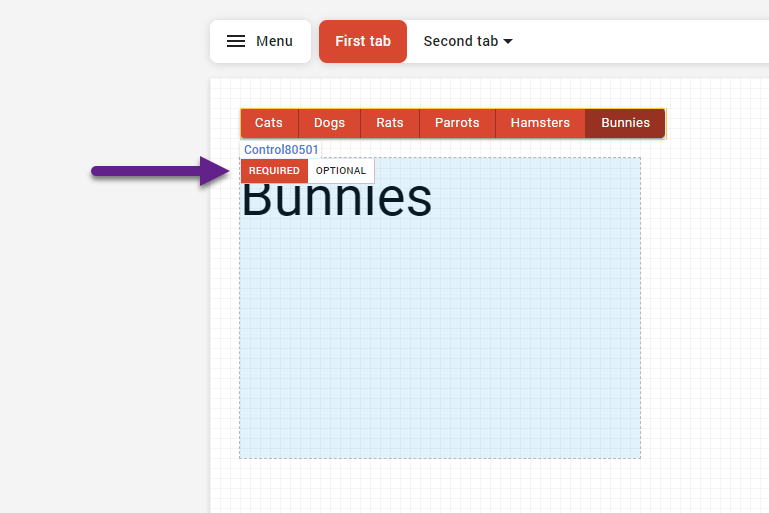Select the Cats segment
Screen dimensions: 769x513
pos(269,123)
